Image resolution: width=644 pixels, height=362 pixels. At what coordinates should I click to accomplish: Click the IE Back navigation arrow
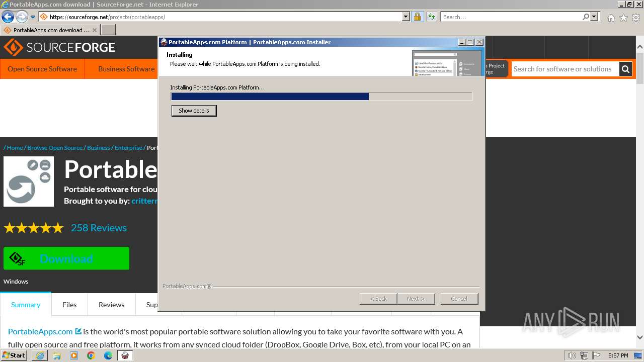click(x=8, y=17)
